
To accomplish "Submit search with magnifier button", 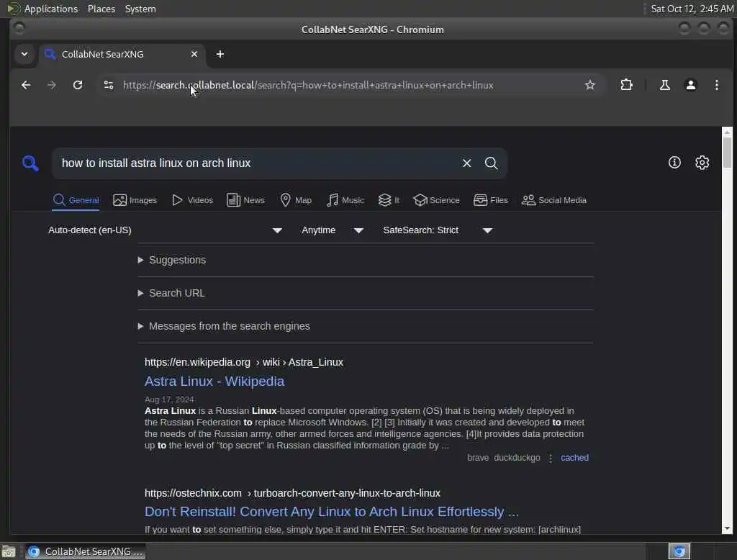I will [x=491, y=163].
